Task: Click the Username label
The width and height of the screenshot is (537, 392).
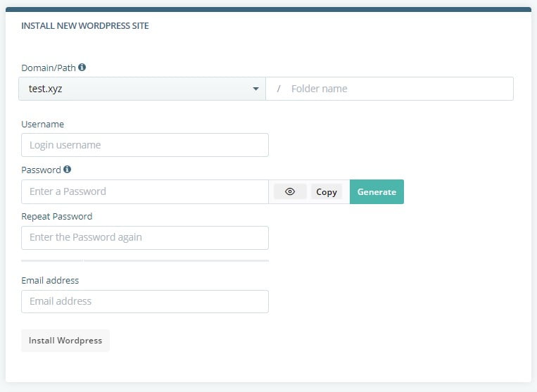Action: pos(42,124)
